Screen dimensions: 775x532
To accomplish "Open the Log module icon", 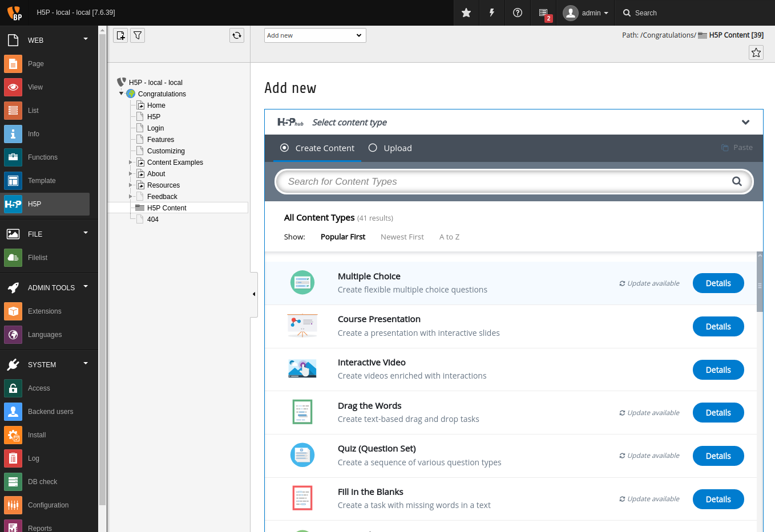I will (x=13, y=458).
